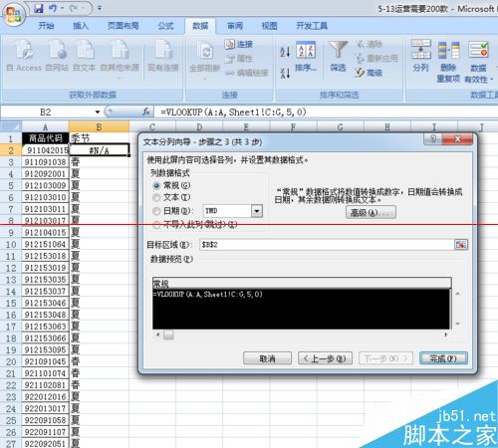Select the Date (日期) format radio
This screenshot has width=498, height=448.
pos(156,211)
